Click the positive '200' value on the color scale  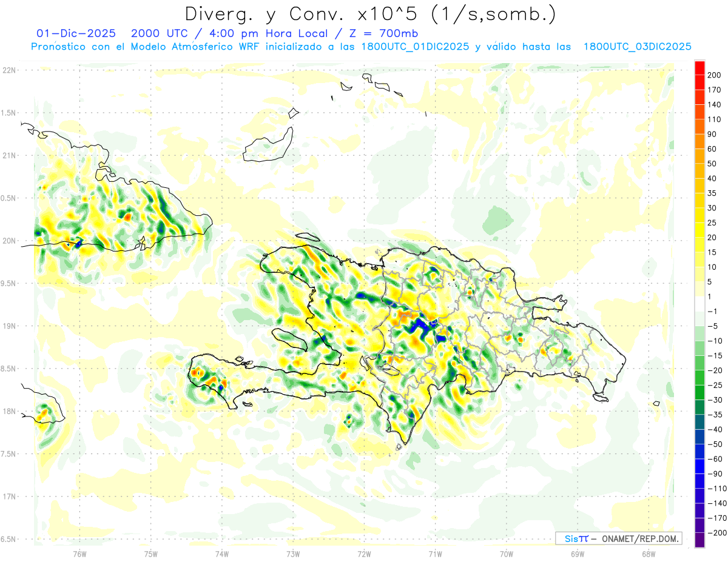[715, 75]
